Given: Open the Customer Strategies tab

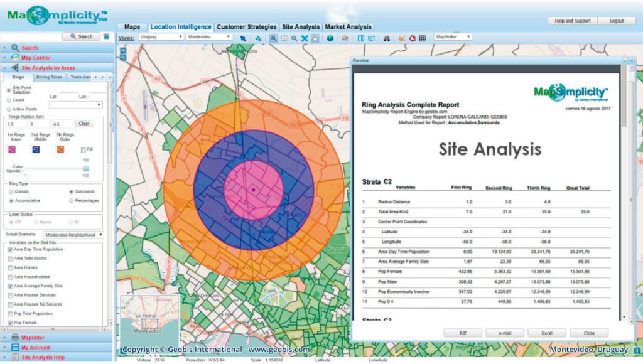Looking at the screenshot, I should click(x=246, y=26).
